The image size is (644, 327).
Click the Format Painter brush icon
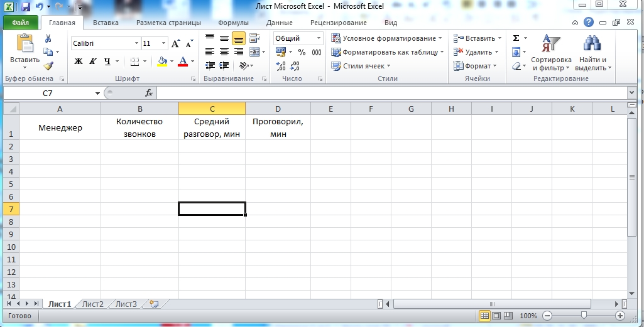click(48, 65)
